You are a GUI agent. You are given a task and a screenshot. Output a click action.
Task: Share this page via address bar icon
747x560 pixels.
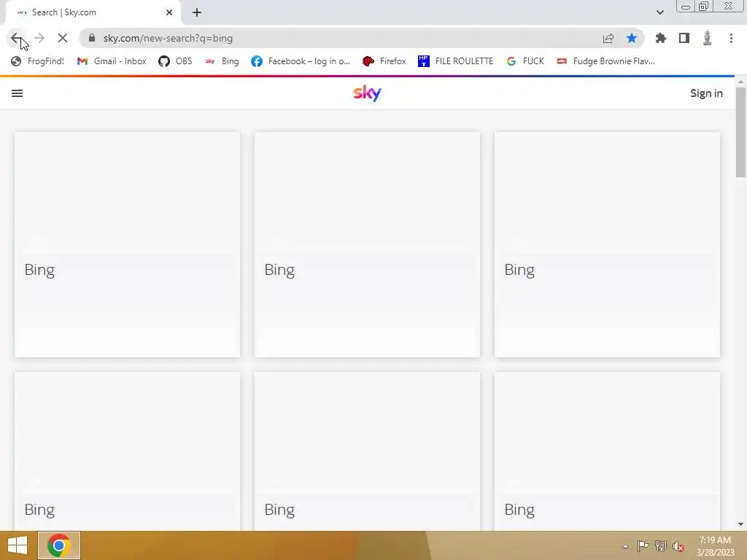pos(608,38)
